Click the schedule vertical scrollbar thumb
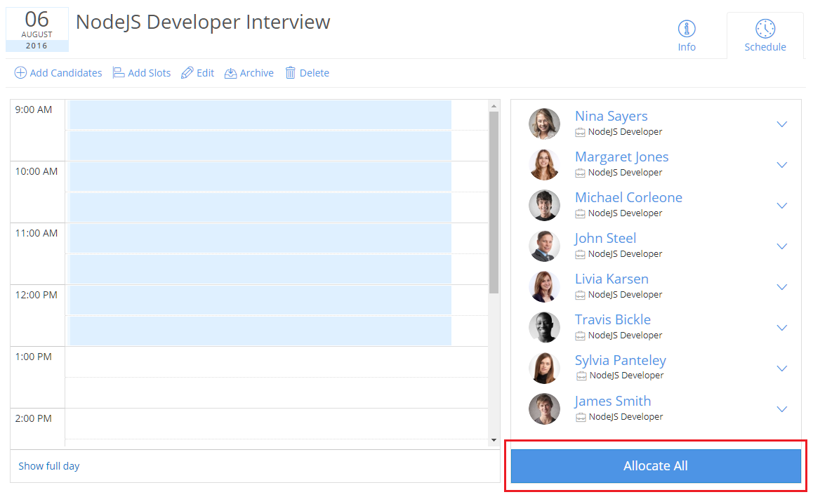This screenshot has height=504, width=813. point(494,202)
